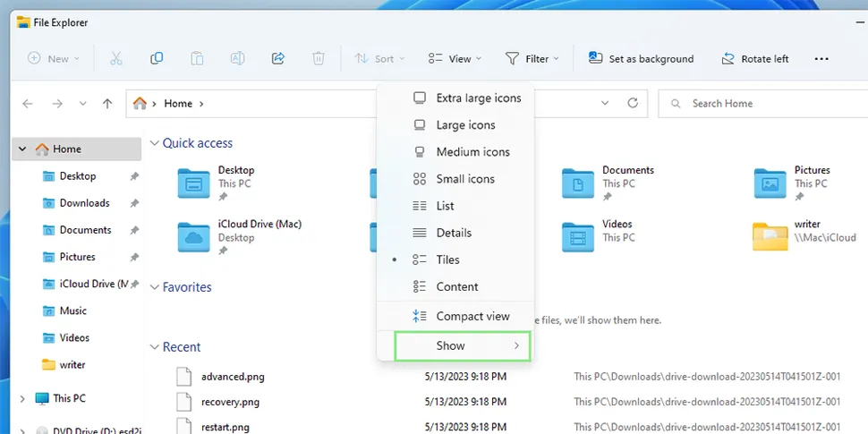Expand the address bar history dropdown

coord(605,103)
